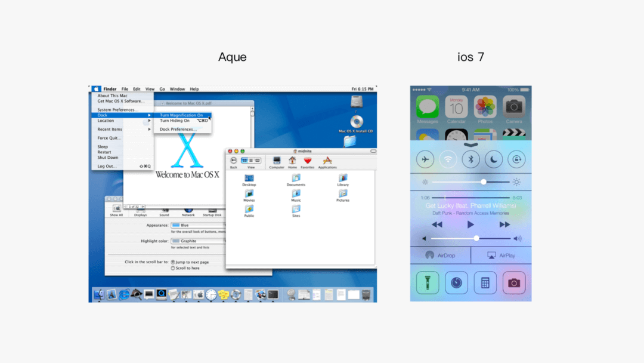Viewport: 644px width, 363px height.
Task: Click Turn Hiding On
Action: click(x=183, y=121)
